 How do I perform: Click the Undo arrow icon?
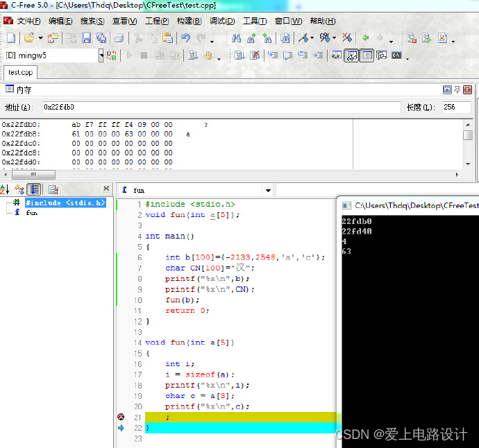(x=185, y=38)
